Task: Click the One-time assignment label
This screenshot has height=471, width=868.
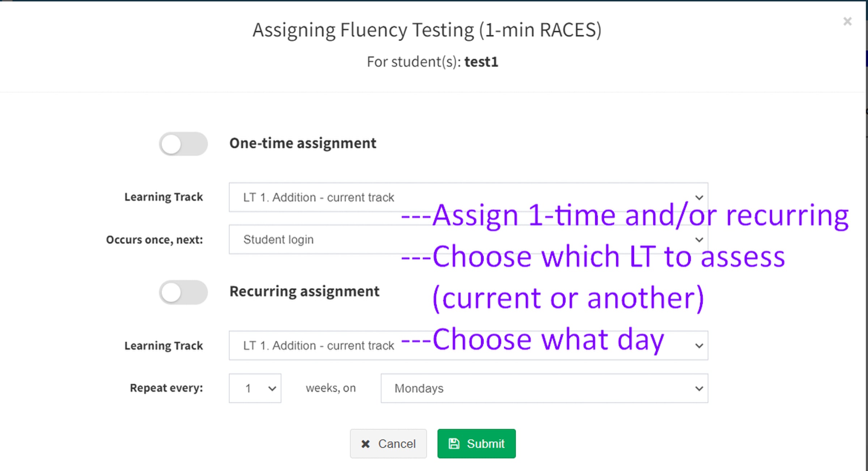Action: point(303,143)
